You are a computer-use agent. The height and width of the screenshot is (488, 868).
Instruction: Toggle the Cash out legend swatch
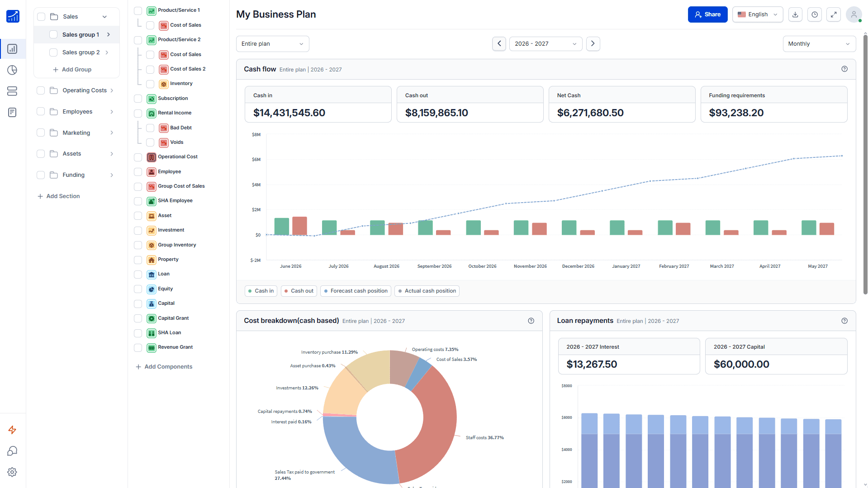[x=299, y=291]
